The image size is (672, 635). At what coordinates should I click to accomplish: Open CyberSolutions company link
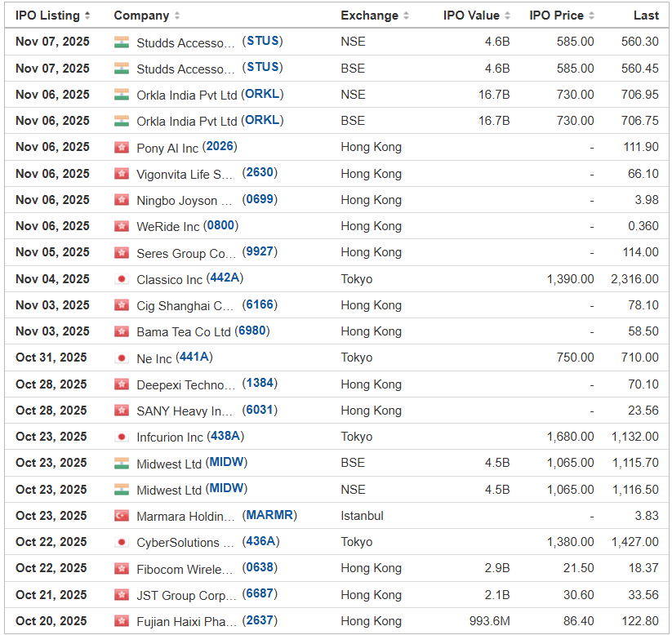click(185, 543)
